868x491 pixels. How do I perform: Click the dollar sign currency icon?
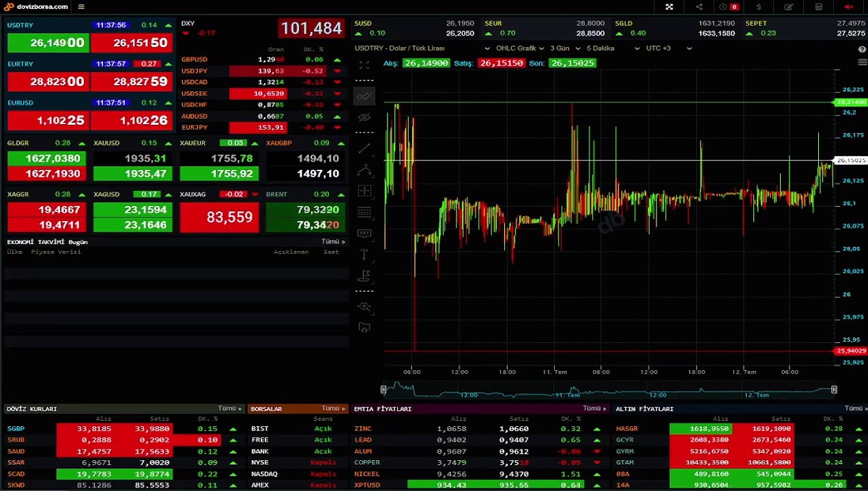(x=759, y=7)
